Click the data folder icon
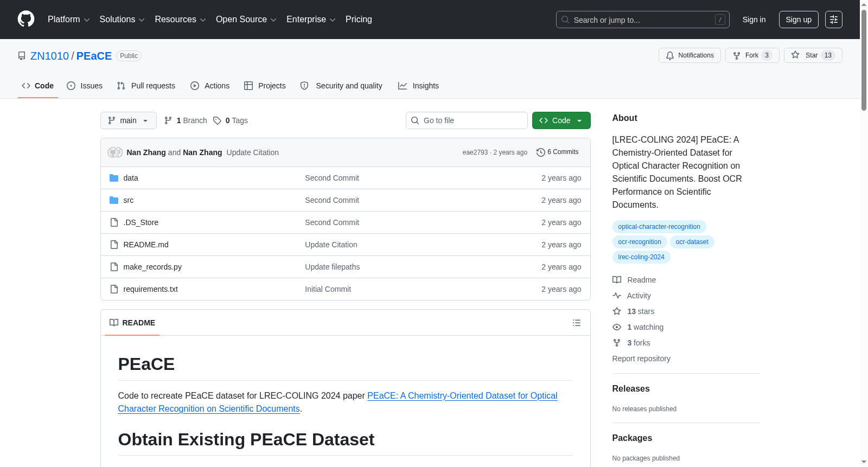The image size is (868, 467). [x=114, y=178]
